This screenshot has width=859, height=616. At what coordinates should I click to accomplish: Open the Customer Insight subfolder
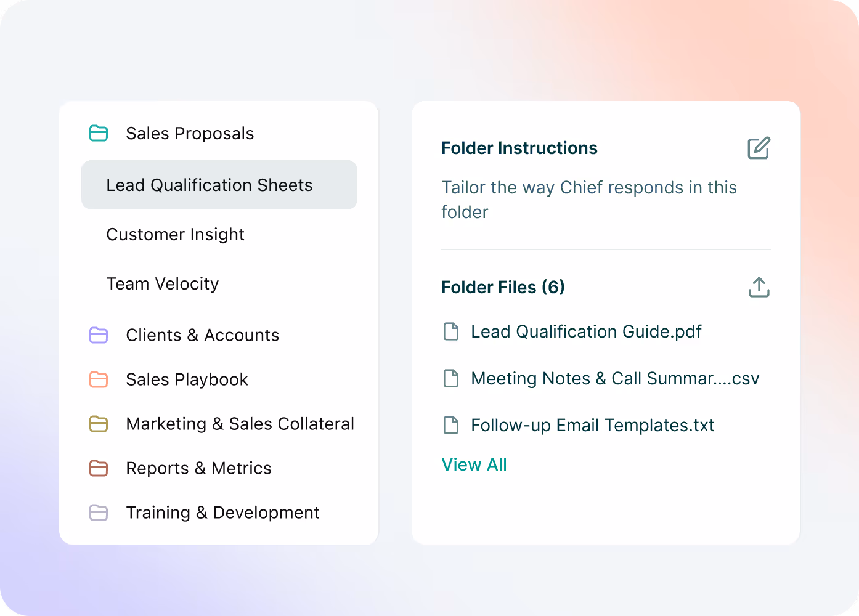[175, 234]
